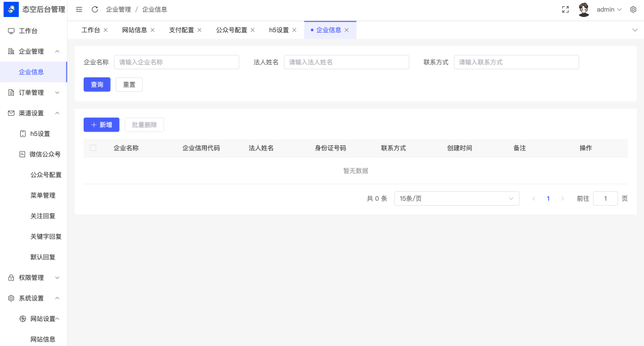644x346 pixels.
Task: Click the admin user avatar
Action: click(584, 9)
